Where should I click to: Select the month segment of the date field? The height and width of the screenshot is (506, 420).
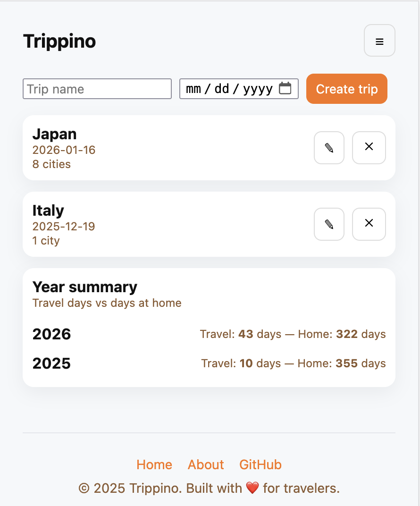pos(193,89)
